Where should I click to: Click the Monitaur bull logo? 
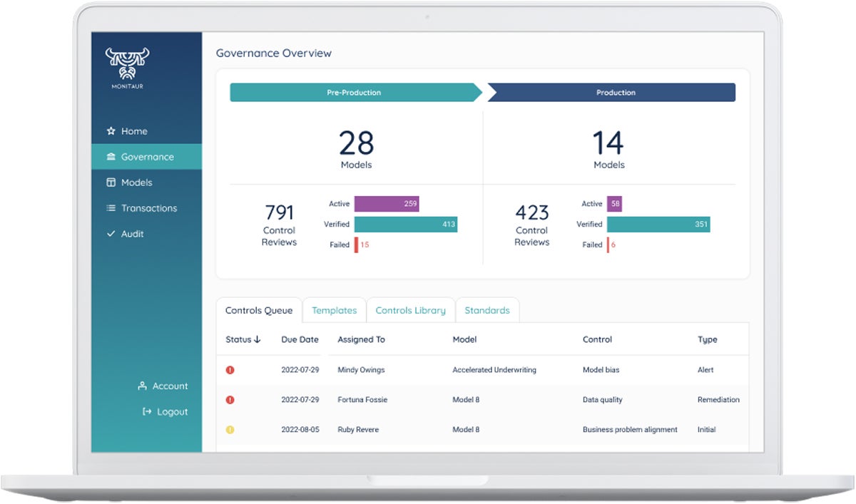(127, 67)
